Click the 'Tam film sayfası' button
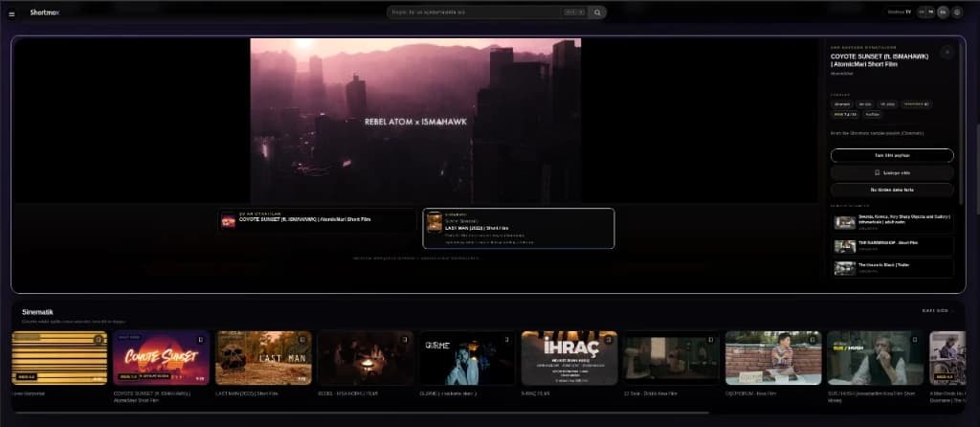980x427 pixels. point(892,155)
